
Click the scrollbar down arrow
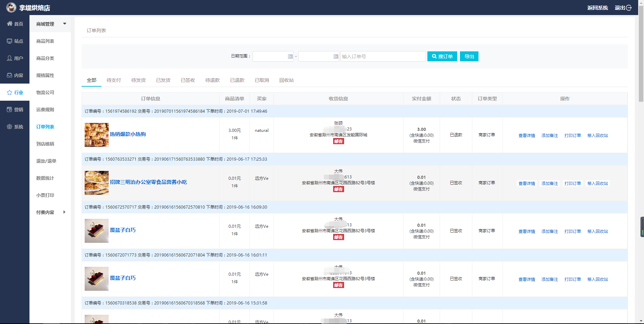(641, 321)
